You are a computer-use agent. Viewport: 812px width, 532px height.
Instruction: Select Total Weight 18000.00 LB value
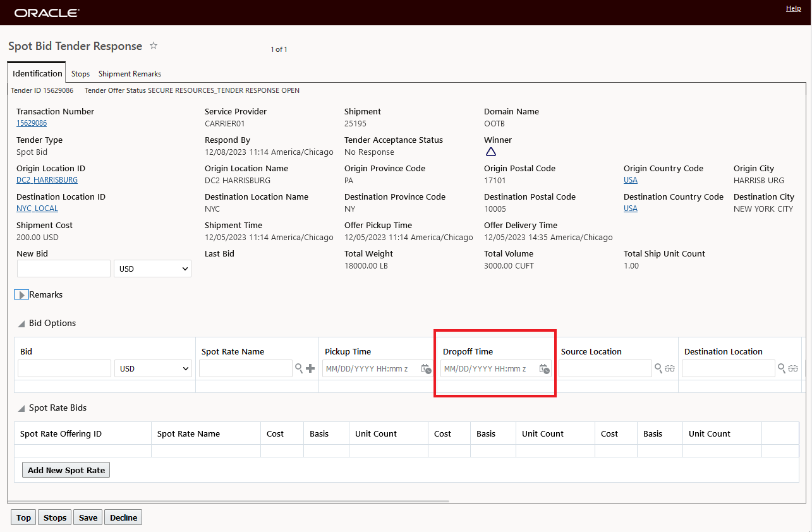366,265
